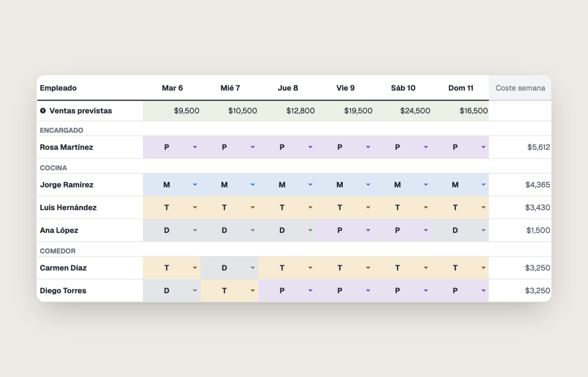Open Carmen Díaz's Sáb 10 shift dropdown

(426, 268)
